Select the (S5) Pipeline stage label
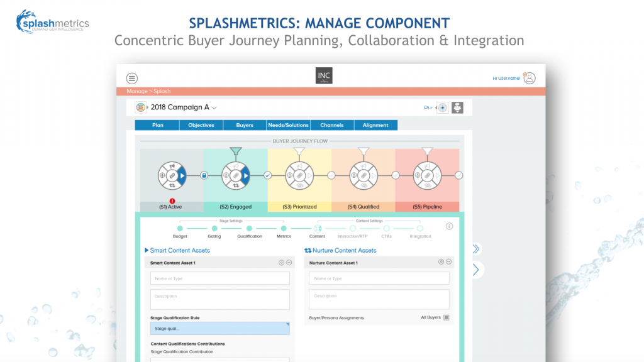 pos(427,207)
